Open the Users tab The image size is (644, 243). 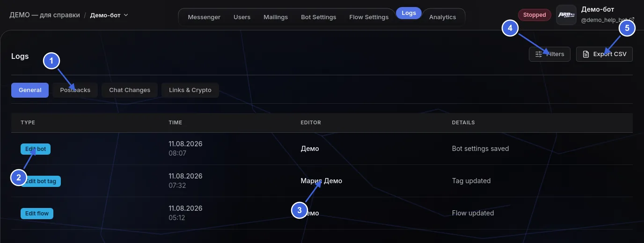pyautogui.click(x=242, y=17)
